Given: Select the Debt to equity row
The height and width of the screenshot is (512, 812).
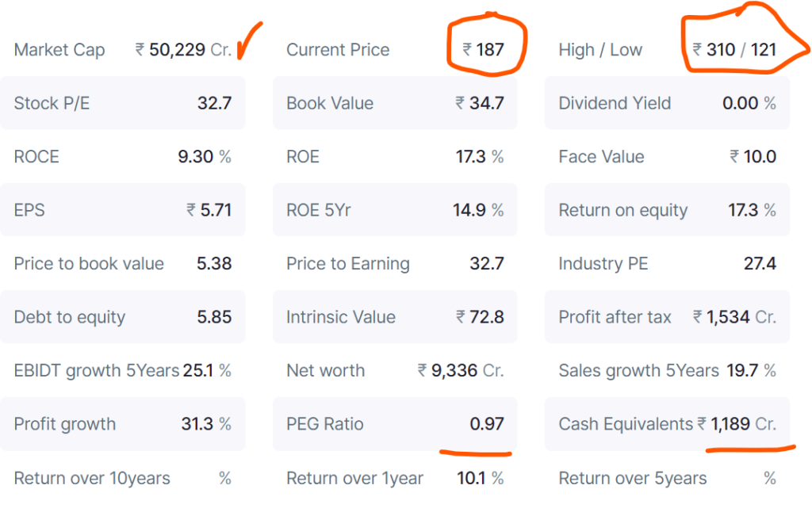Looking at the screenshot, I should (123, 317).
